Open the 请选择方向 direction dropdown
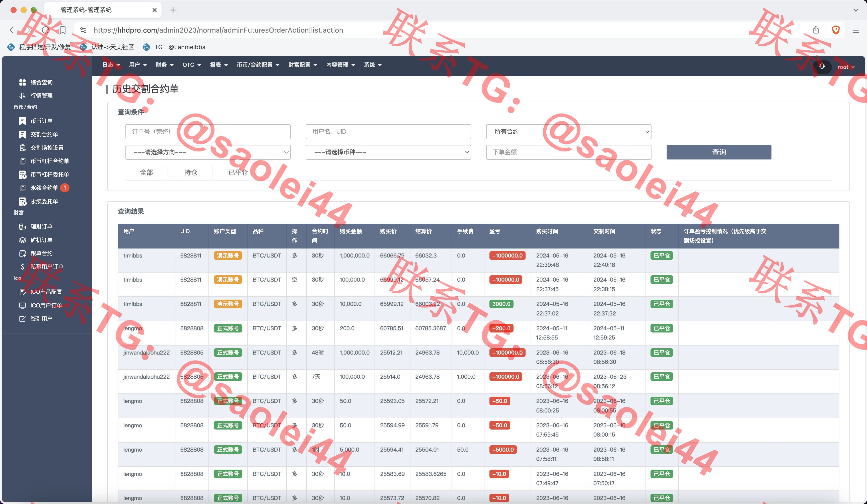 [208, 152]
